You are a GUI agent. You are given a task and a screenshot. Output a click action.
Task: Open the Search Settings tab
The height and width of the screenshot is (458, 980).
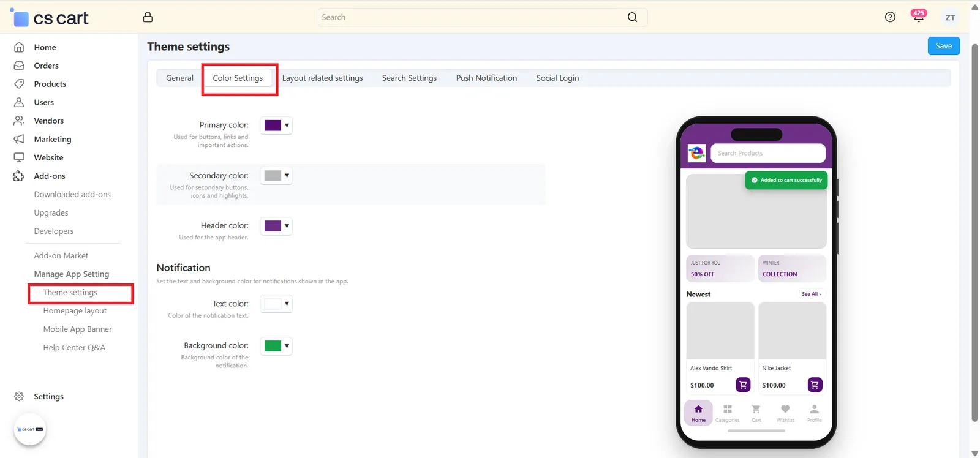(x=409, y=78)
